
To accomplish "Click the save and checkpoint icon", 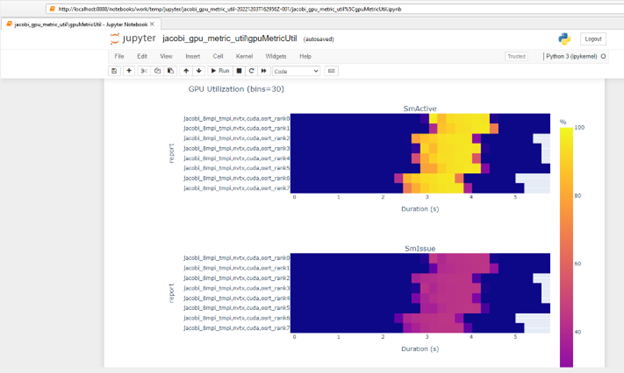I will (114, 71).
